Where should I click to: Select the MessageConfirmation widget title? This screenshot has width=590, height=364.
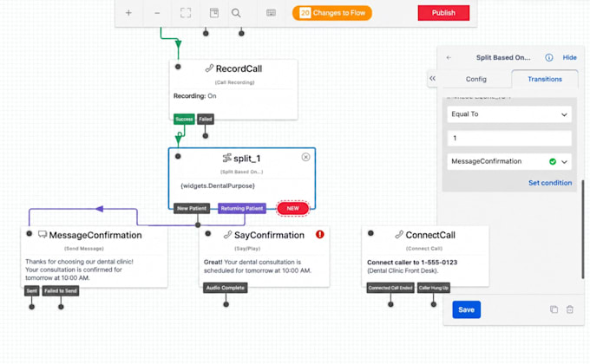[x=95, y=236]
